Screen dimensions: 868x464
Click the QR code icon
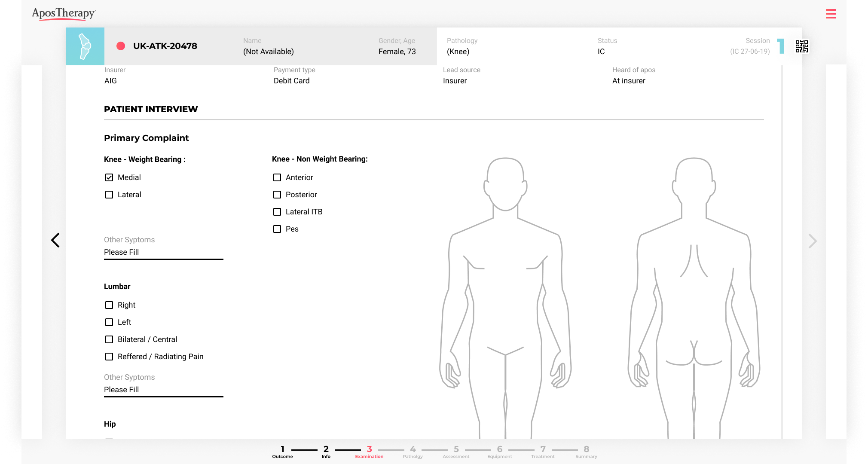pos(801,46)
